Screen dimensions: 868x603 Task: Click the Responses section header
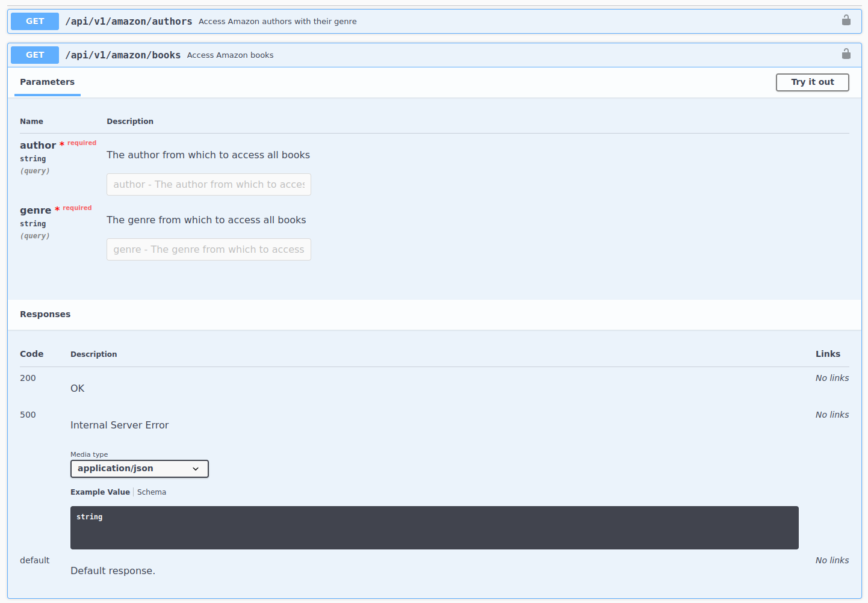45,314
